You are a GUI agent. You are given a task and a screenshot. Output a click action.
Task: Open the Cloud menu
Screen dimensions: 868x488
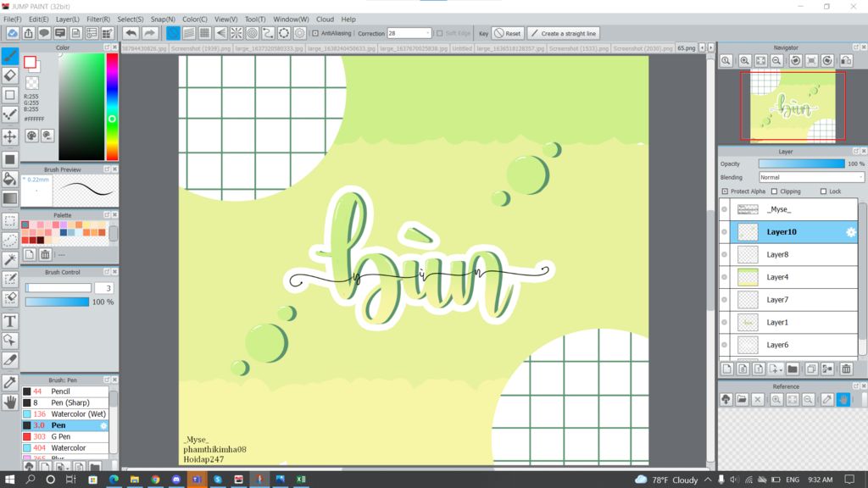coord(325,19)
